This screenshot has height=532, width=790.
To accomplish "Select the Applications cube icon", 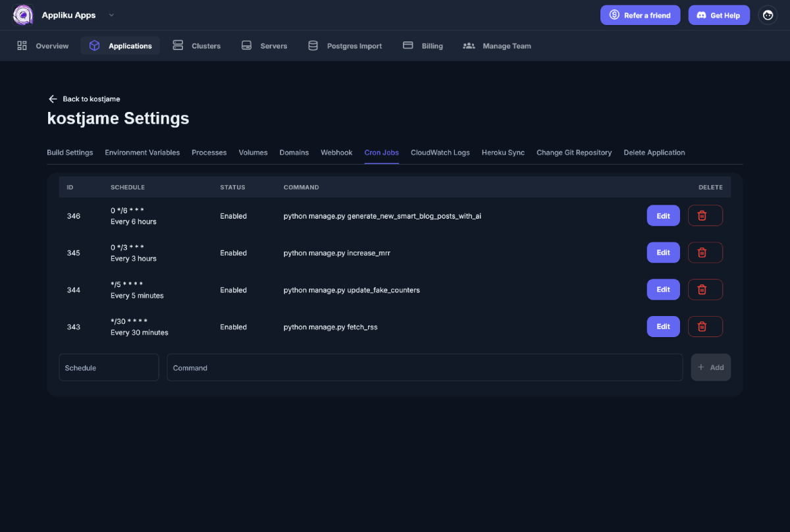I will pyautogui.click(x=94, y=45).
